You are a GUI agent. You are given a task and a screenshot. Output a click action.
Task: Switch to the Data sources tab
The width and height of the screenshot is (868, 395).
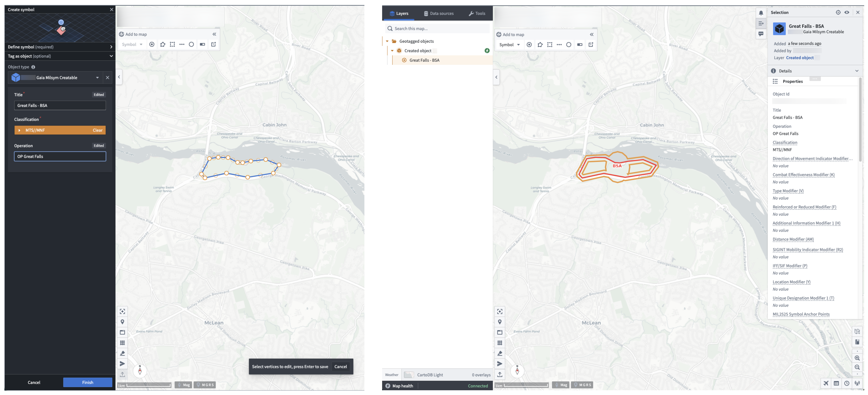(x=438, y=13)
